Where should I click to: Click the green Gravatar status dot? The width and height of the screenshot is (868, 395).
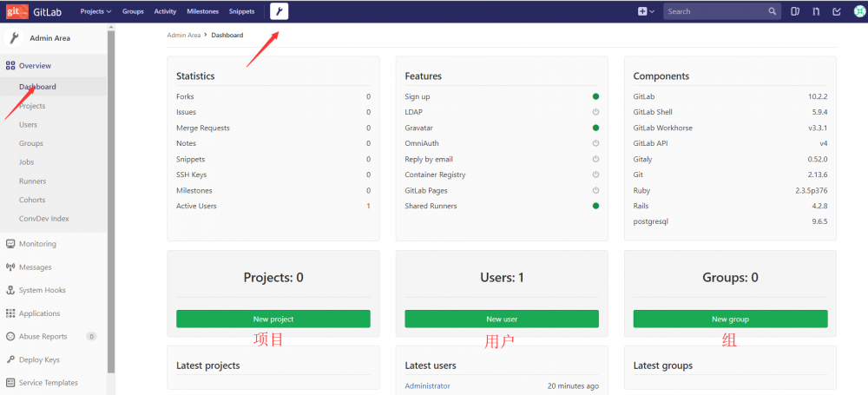click(x=595, y=128)
